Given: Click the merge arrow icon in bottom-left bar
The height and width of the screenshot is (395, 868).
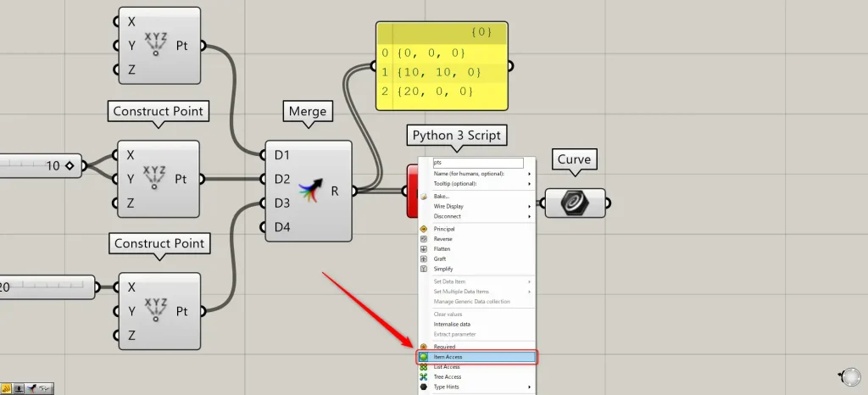Looking at the screenshot, I should pos(31,388).
